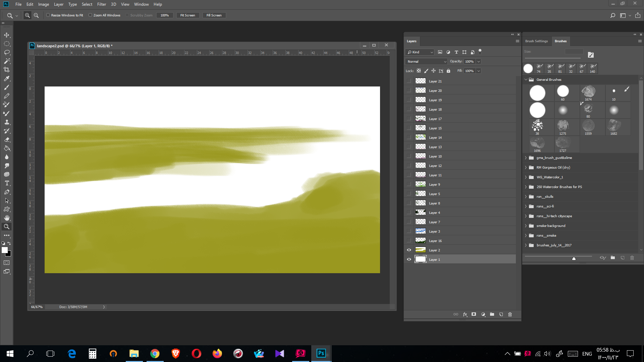Hide Layer 1 visibility eye
Screen dimensions: 644x362
tap(409, 259)
